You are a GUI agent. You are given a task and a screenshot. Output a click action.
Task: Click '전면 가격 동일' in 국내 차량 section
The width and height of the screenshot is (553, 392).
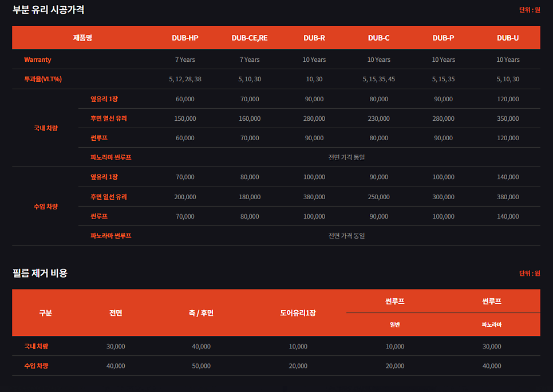pyautogui.click(x=347, y=157)
